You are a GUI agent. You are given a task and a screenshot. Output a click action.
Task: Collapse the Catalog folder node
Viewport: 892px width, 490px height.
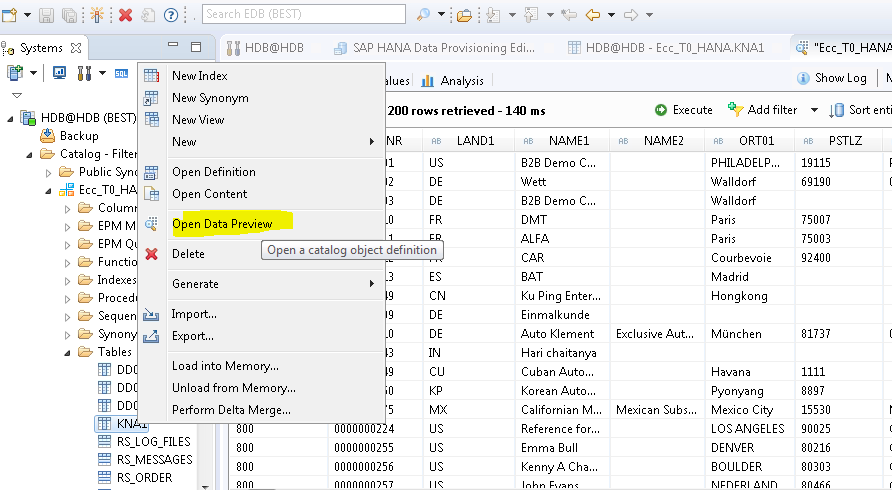click(29, 154)
